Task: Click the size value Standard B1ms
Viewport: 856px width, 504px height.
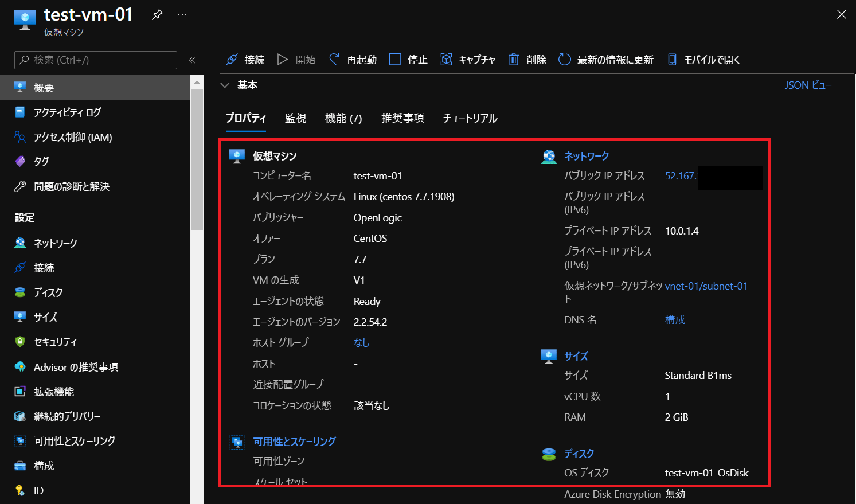Action: (698, 376)
